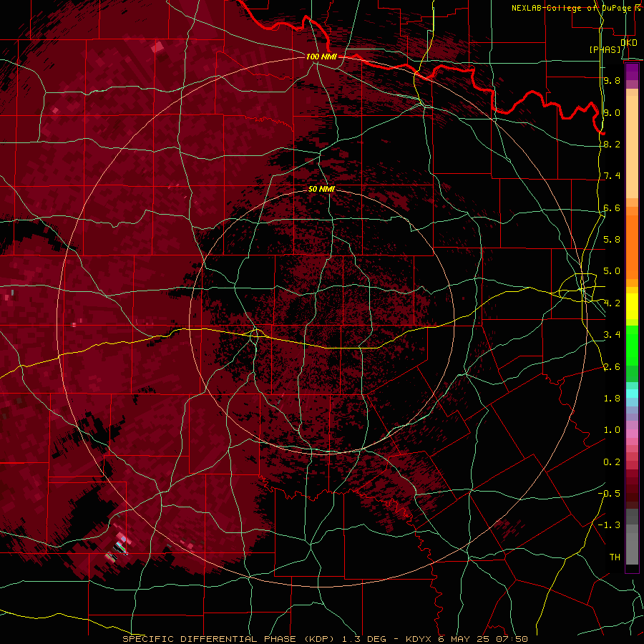Click the 50 NMI range ring label
The height and width of the screenshot is (644, 644).
[321, 189]
